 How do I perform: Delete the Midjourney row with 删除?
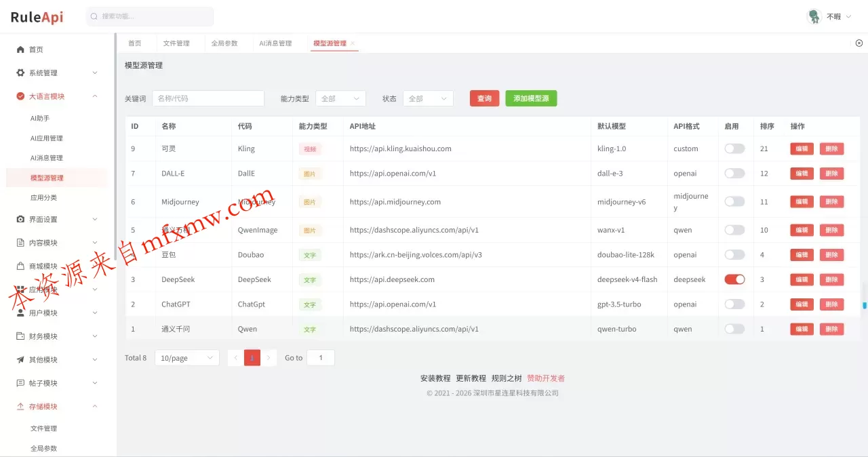coord(832,201)
